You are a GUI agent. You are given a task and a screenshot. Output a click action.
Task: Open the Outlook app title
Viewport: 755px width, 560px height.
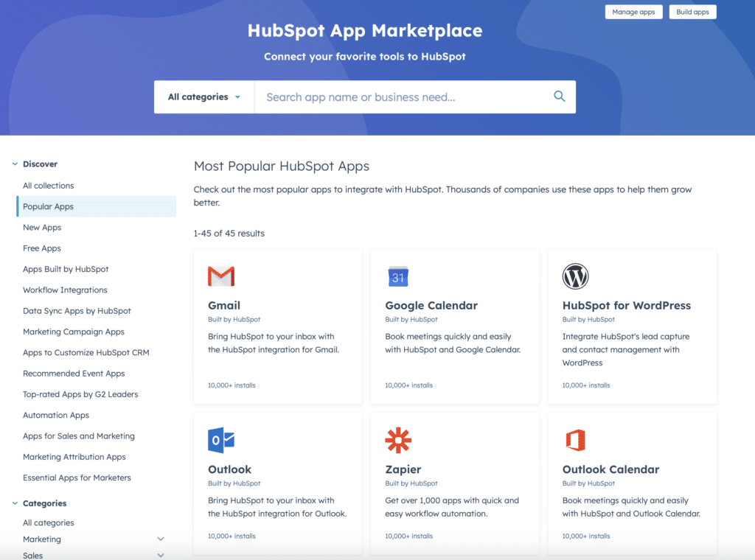tap(230, 469)
